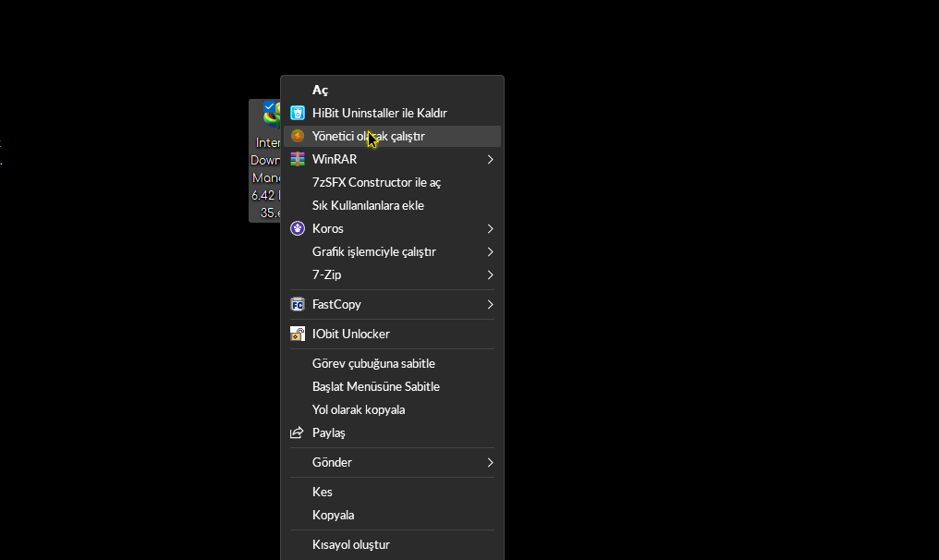Select Başlat Menüsüne Sabitle
This screenshot has width=939, height=560.
[392, 387]
